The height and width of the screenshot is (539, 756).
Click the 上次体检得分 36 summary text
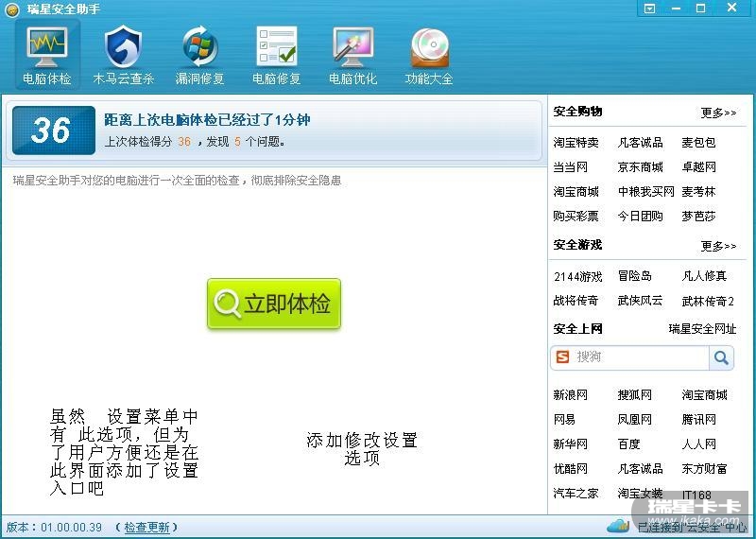tap(195, 142)
